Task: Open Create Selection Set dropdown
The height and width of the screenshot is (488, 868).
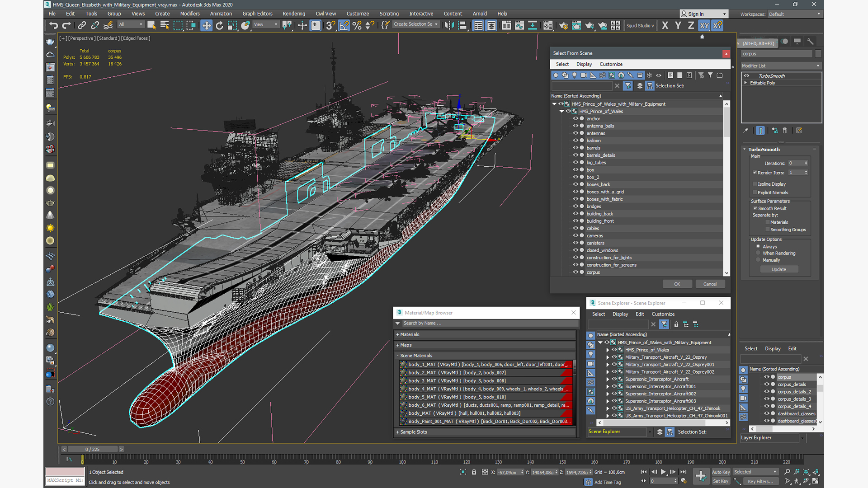Action: (x=416, y=24)
